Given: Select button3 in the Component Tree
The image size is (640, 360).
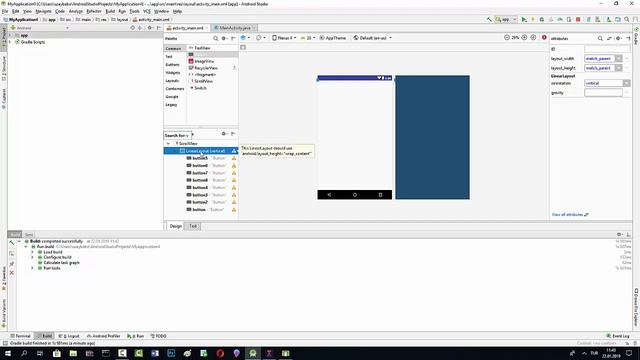Looking at the screenshot, I should 200,195.
